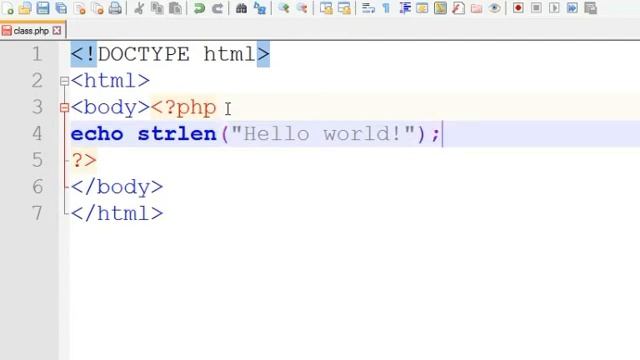Click the '</body>' closing tag

pyautogui.click(x=117, y=187)
